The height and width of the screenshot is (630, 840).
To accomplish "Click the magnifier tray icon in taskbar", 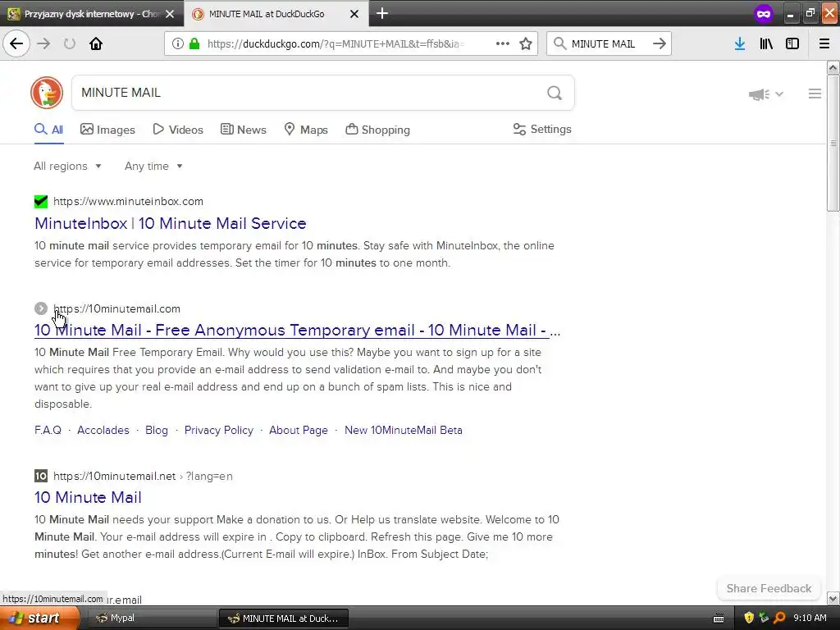I will tap(779, 618).
